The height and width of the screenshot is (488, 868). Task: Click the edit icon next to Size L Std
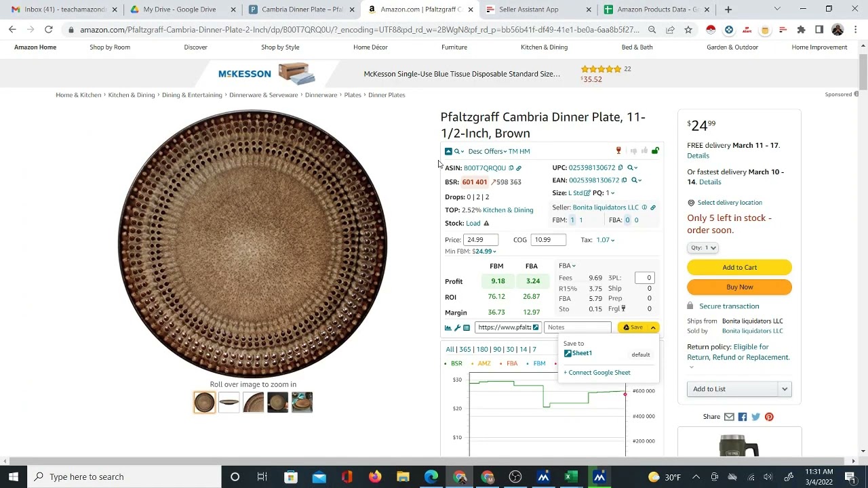[x=587, y=193]
